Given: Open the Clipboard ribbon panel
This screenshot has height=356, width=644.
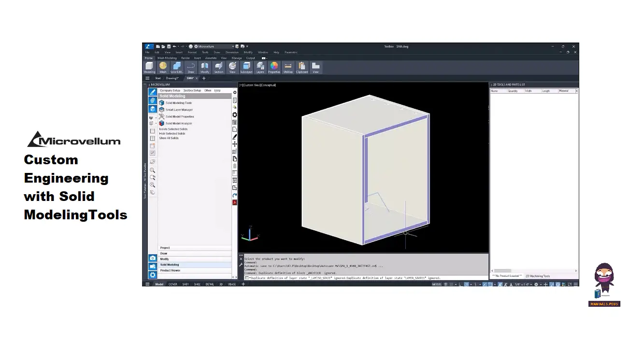Looking at the screenshot, I should [x=302, y=68].
